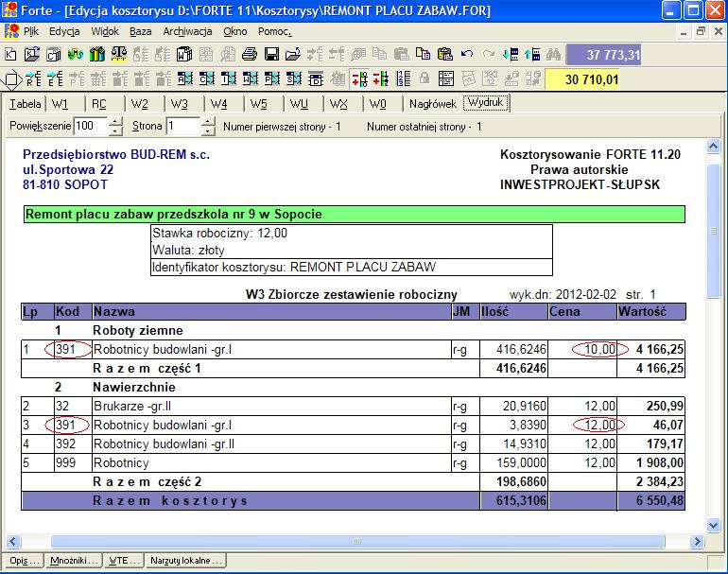Viewport: 728px width, 574px height.
Task: Click the Remont placu zabaw title bar
Action: 355,214
